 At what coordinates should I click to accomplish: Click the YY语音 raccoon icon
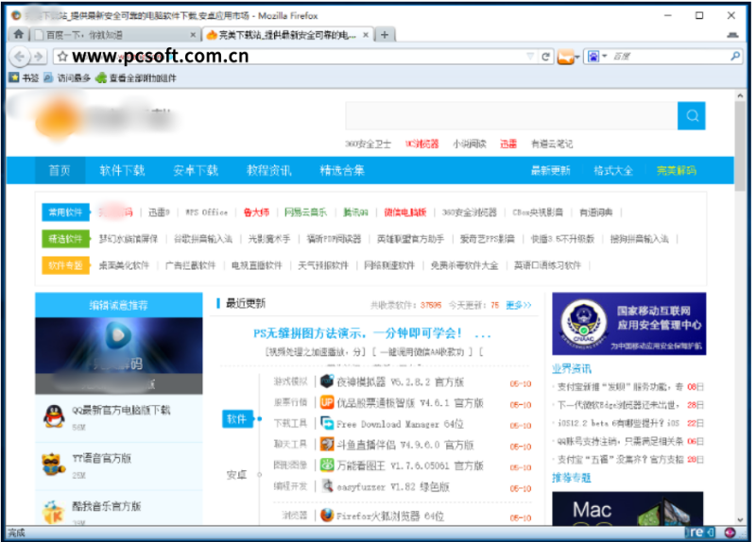click(x=53, y=465)
